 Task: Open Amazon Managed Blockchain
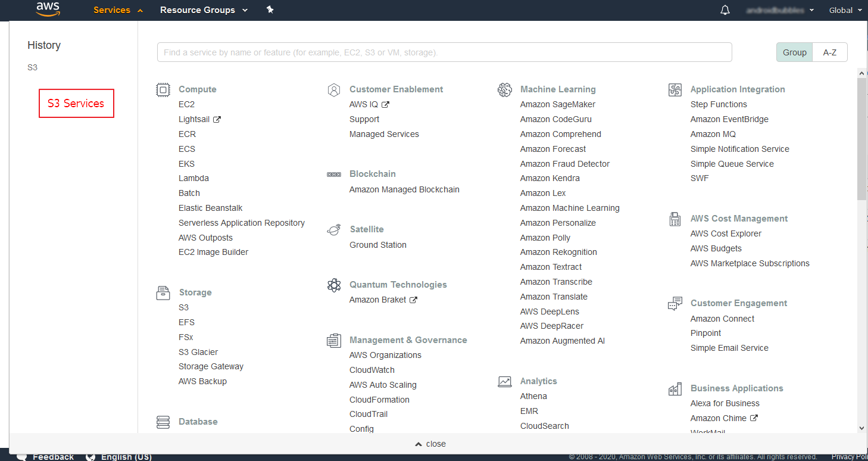(404, 189)
